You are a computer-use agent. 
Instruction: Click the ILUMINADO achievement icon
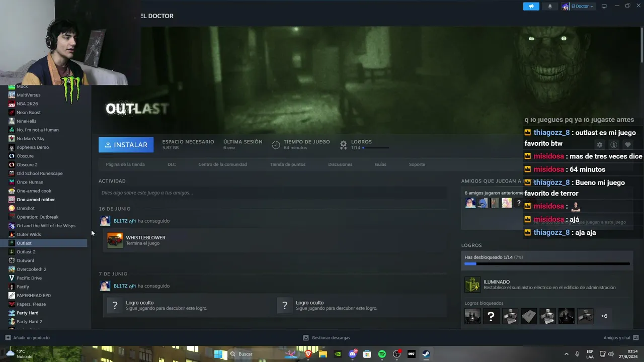pyautogui.click(x=472, y=285)
